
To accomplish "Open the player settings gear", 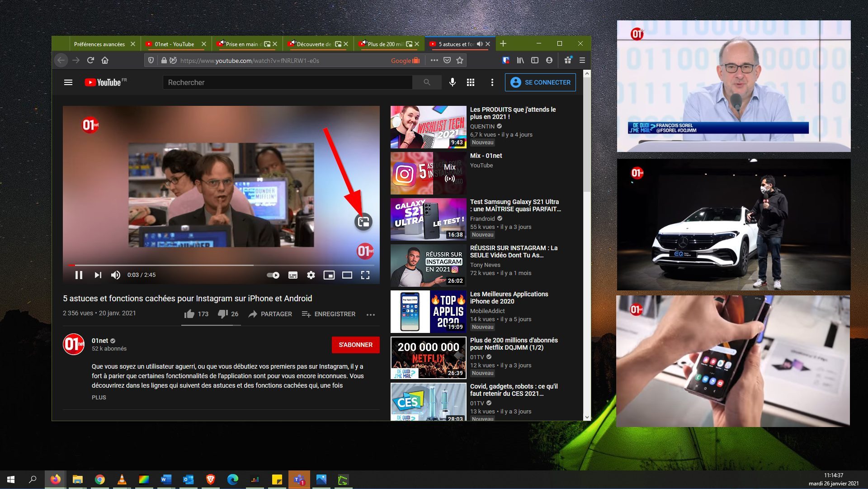I will pos(311,275).
